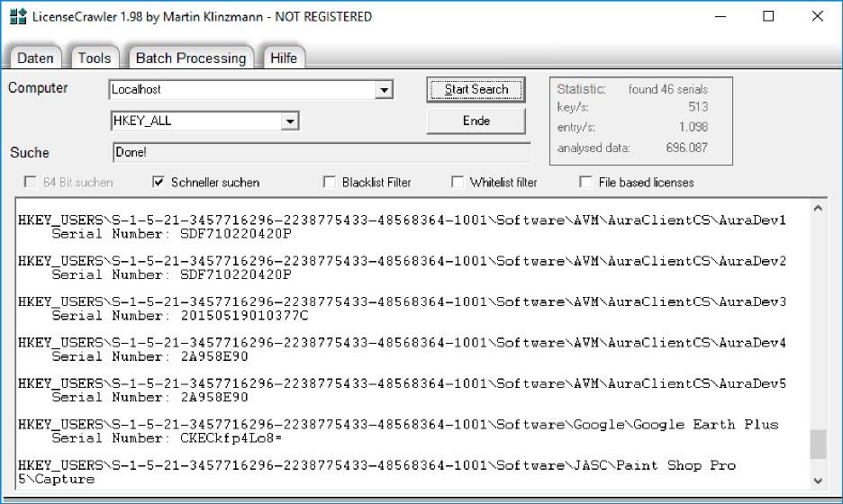Screen dimensions: 843x504
Task: Click the Start Search button
Action: [x=476, y=90]
